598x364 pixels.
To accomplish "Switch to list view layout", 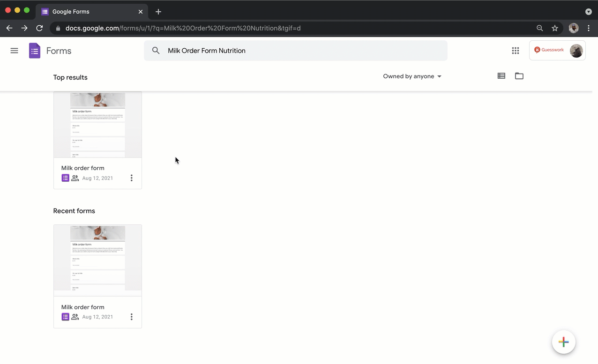I will [501, 76].
